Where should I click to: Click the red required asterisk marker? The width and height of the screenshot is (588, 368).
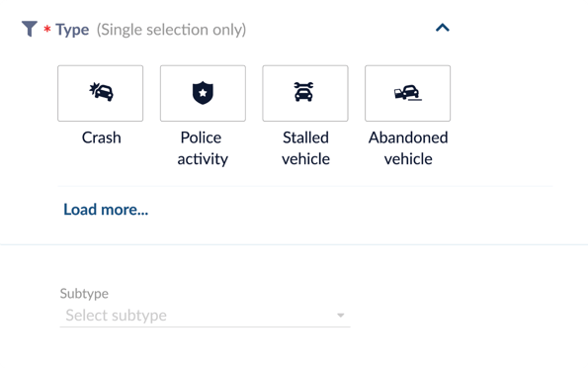pyautogui.click(x=47, y=30)
